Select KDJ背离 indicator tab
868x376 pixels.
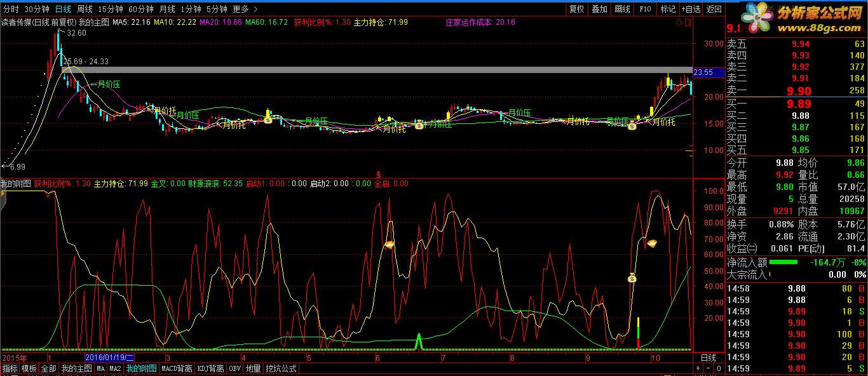click(x=212, y=368)
